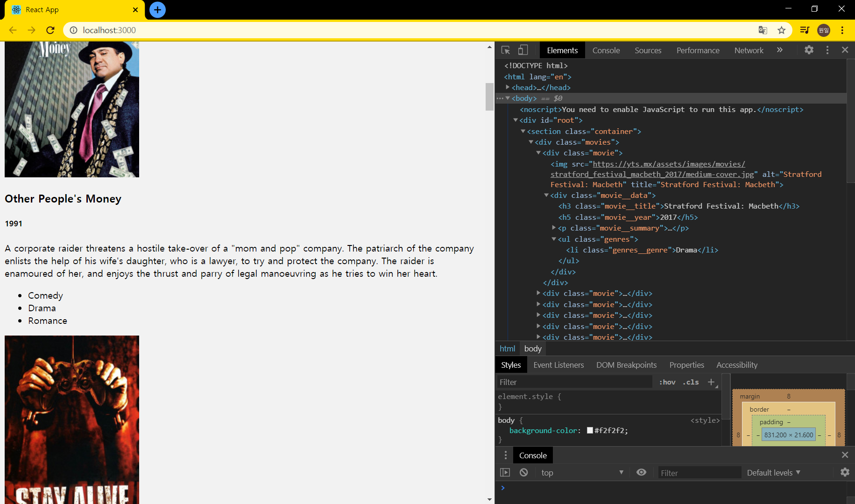Switch to the Styles sidebar tab

pyautogui.click(x=511, y=365)
